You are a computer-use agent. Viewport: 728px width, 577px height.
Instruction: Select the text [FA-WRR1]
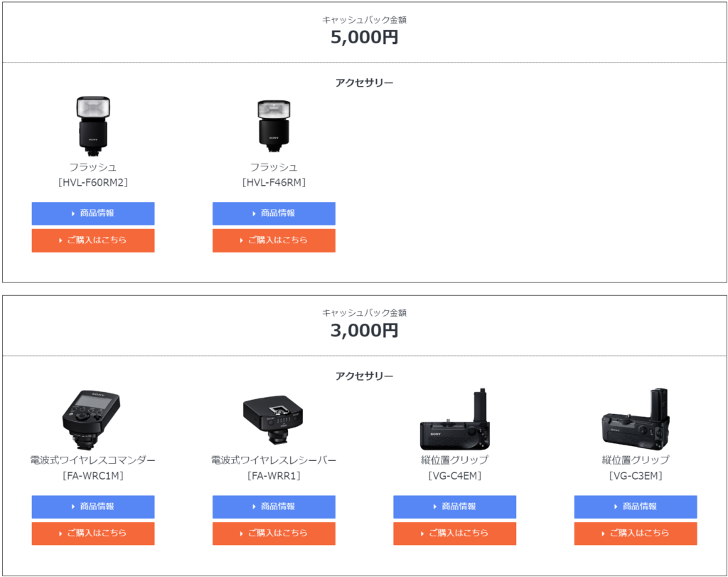pos(274,476)
